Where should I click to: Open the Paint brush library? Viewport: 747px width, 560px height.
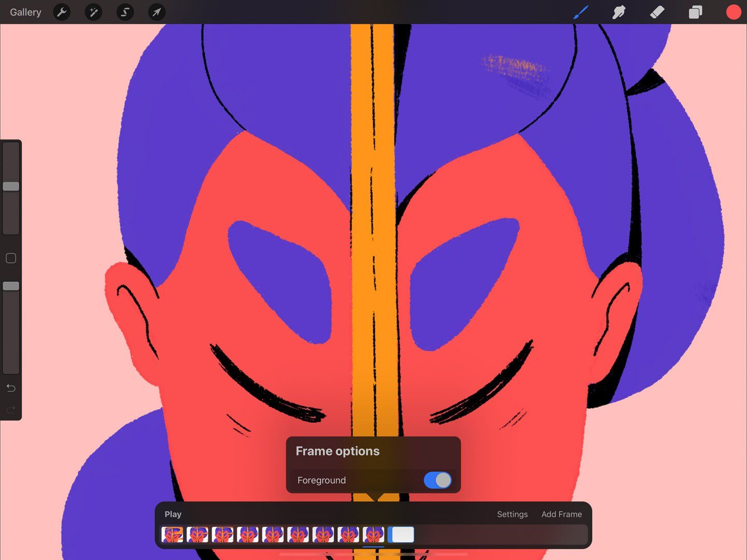[x=580, y=12]
